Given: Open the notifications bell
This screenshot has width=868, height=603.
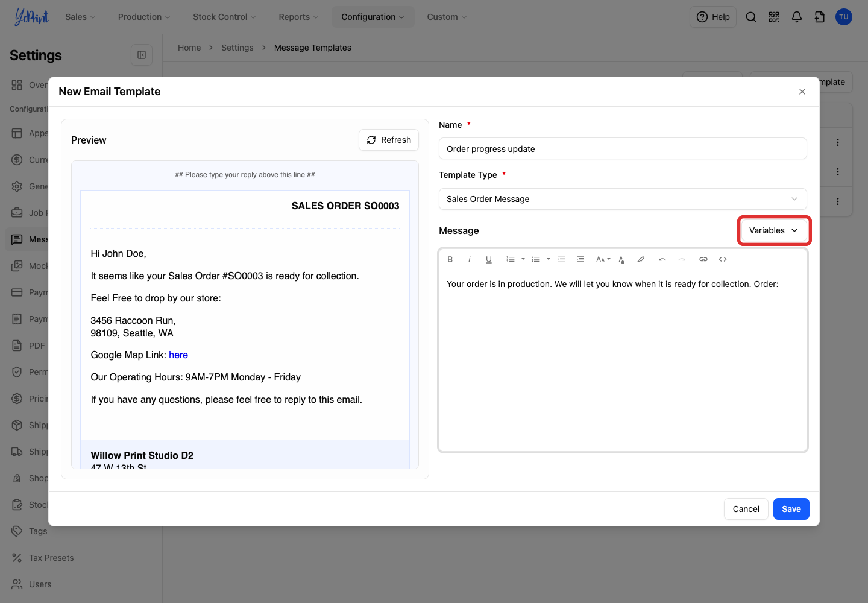Looking at the screenshot, I should click(797, 17).
